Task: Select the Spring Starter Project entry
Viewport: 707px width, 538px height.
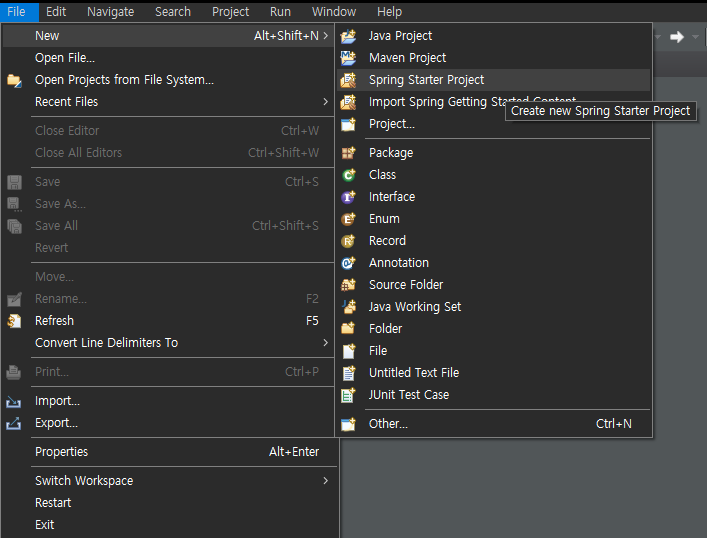Action: click(493, 80)
